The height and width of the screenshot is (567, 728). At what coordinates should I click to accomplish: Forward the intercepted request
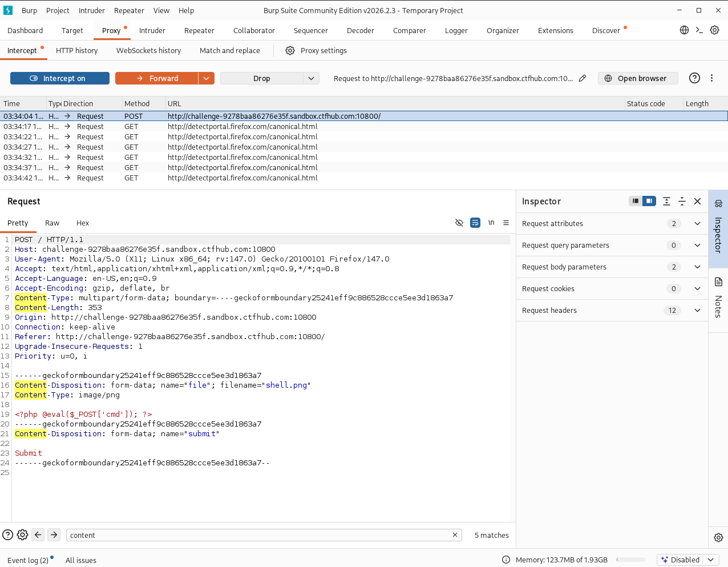157,78
